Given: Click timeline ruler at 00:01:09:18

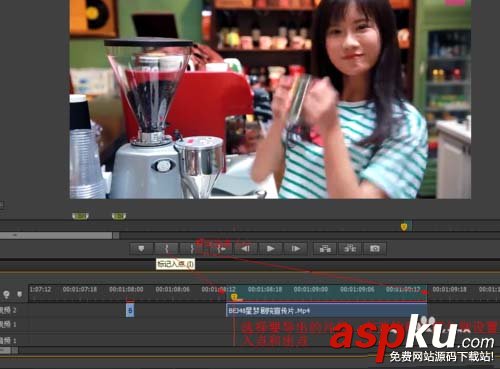Looking at the screenshot, I should pos(449,289).
